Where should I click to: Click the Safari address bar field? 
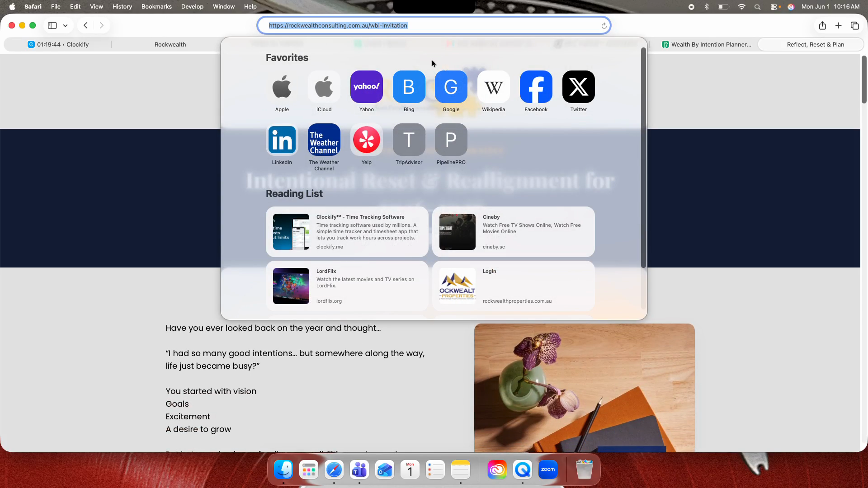(x=434, y=26)
